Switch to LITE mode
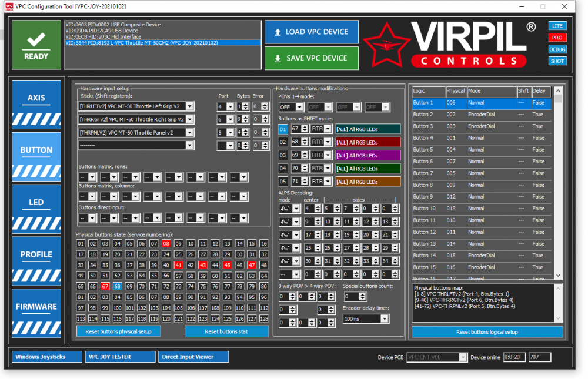588x379 pixels. coord(557,26)
